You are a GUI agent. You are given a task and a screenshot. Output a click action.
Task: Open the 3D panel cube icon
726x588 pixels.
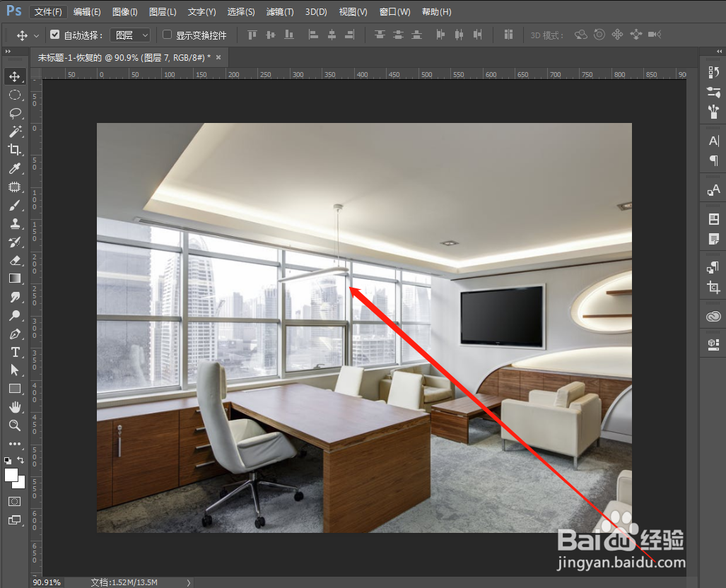(713, 344)
